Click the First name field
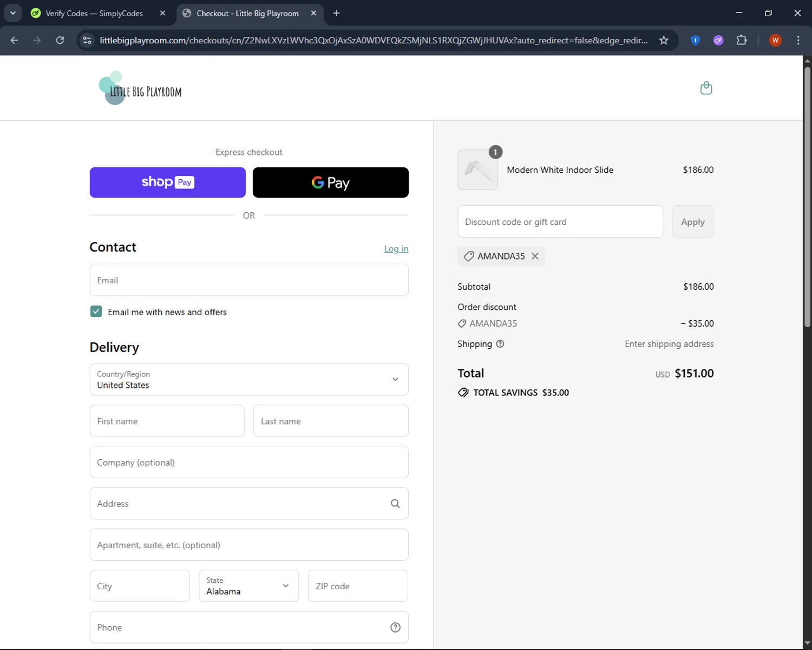The height and width of the screenshot is (650, 812). 167,421
